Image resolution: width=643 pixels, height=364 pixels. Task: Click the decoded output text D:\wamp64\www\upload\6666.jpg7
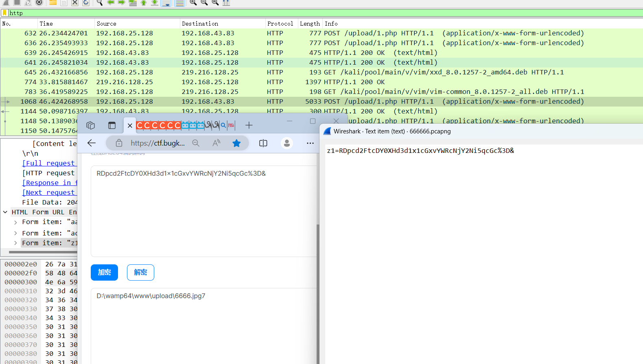click(151, 296)
